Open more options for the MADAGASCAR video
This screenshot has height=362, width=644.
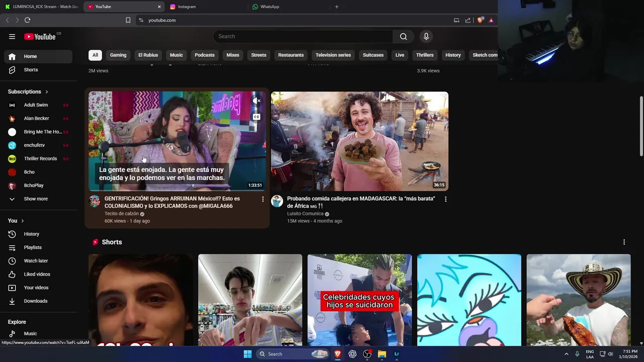point(445,199)
